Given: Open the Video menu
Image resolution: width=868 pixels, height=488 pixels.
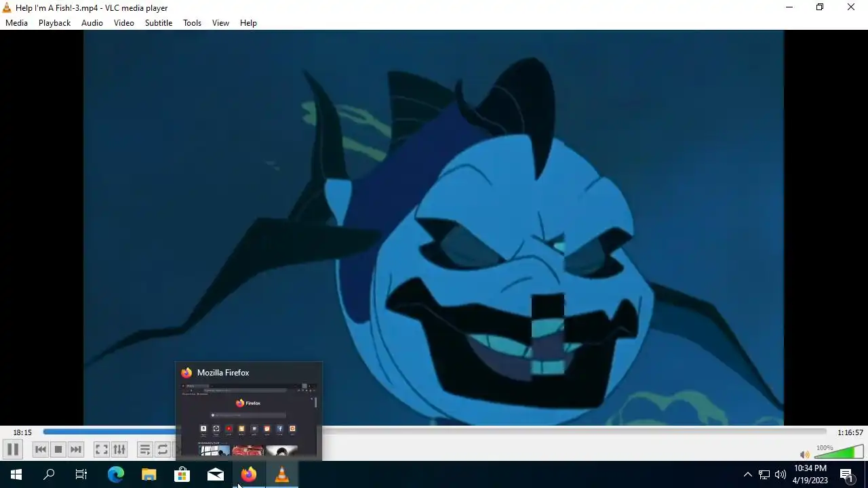Looking at the screenshot, I should [x=124, y=23].
